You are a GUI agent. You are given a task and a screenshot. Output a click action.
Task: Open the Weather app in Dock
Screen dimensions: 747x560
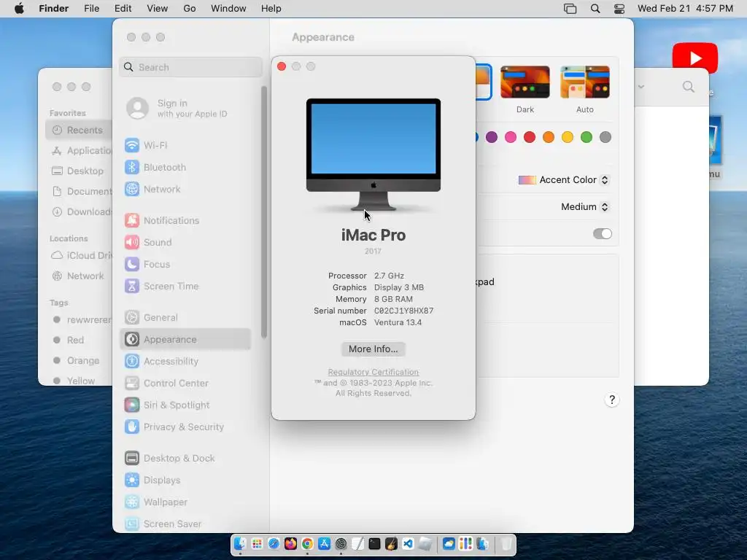coord(449,544)
